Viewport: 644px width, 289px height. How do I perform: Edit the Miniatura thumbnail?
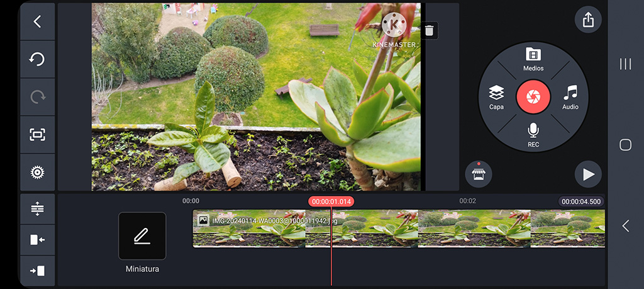(142, 236)
